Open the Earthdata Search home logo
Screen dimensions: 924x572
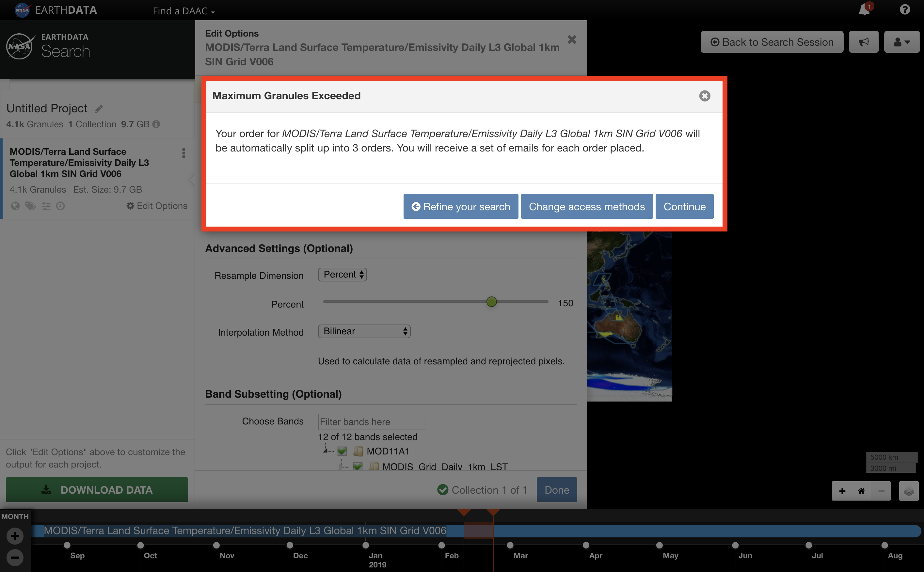(x=48, y=47)
